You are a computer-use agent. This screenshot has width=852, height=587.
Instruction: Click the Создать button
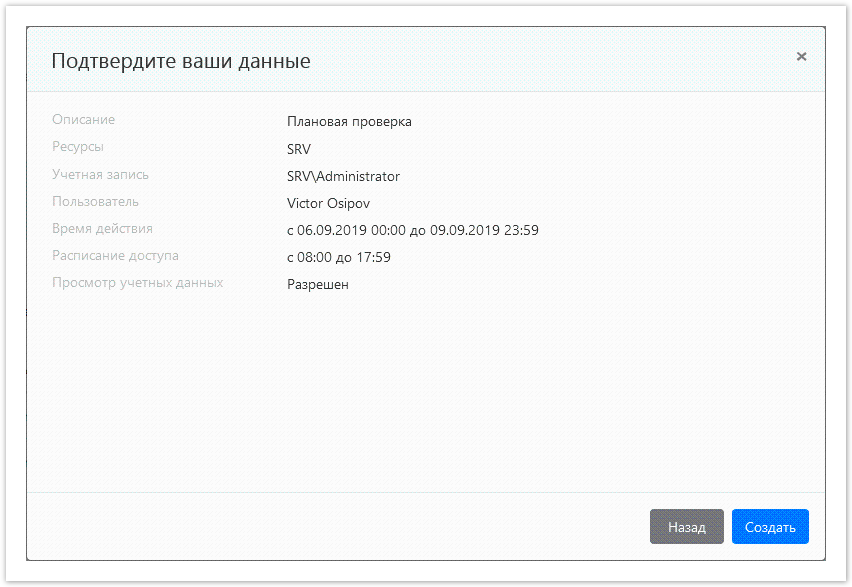pyautogui.click(x=769, y=526)
